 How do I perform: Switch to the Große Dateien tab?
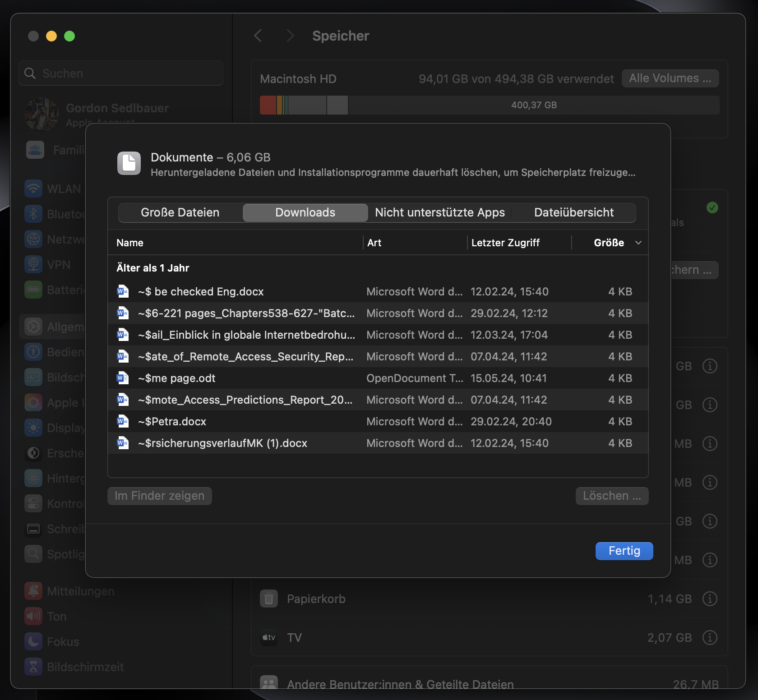point(179,212)
